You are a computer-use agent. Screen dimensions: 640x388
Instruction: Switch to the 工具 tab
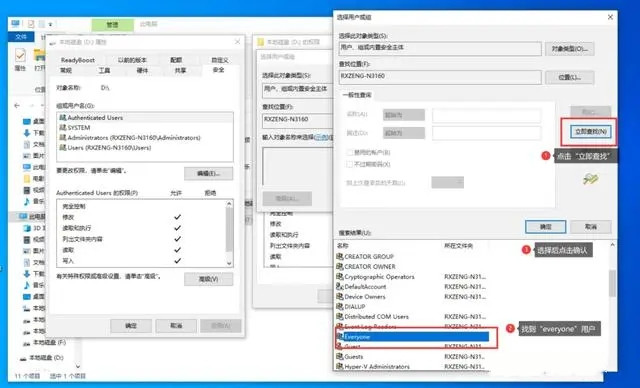tap(104, 70)
